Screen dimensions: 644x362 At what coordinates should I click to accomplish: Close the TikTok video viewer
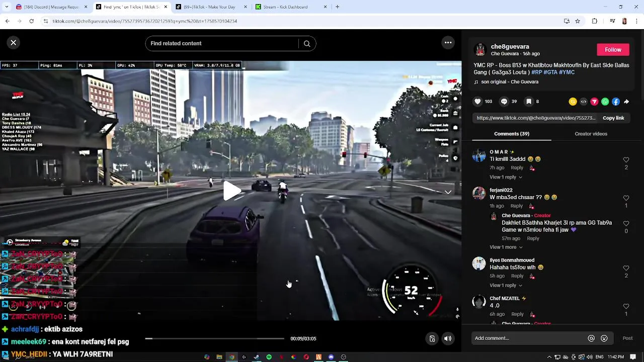[x=14, y=43]
